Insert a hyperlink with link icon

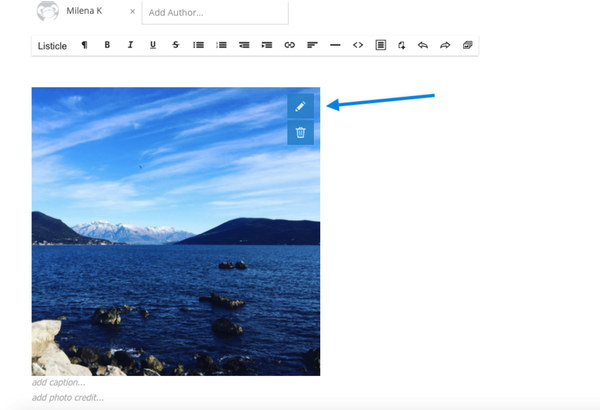tap(290, 46)
